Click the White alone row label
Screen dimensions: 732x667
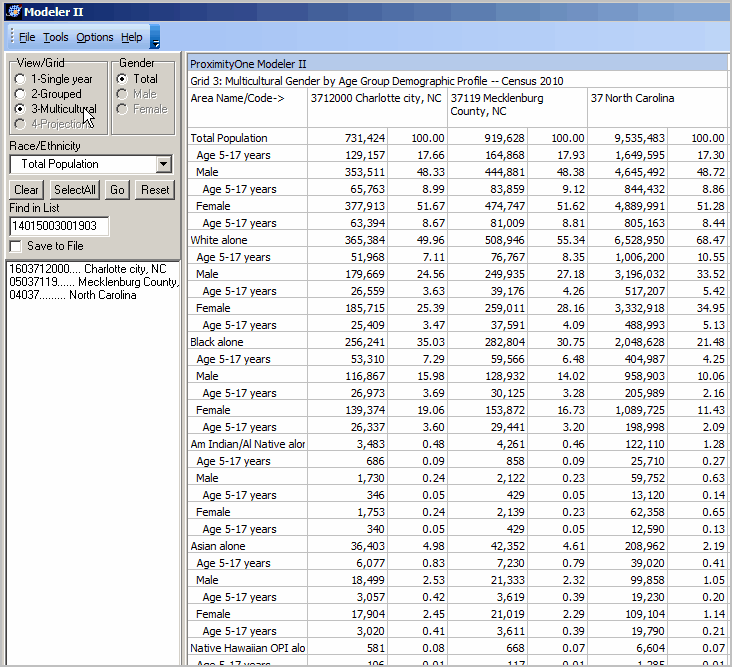click(218, 240)
